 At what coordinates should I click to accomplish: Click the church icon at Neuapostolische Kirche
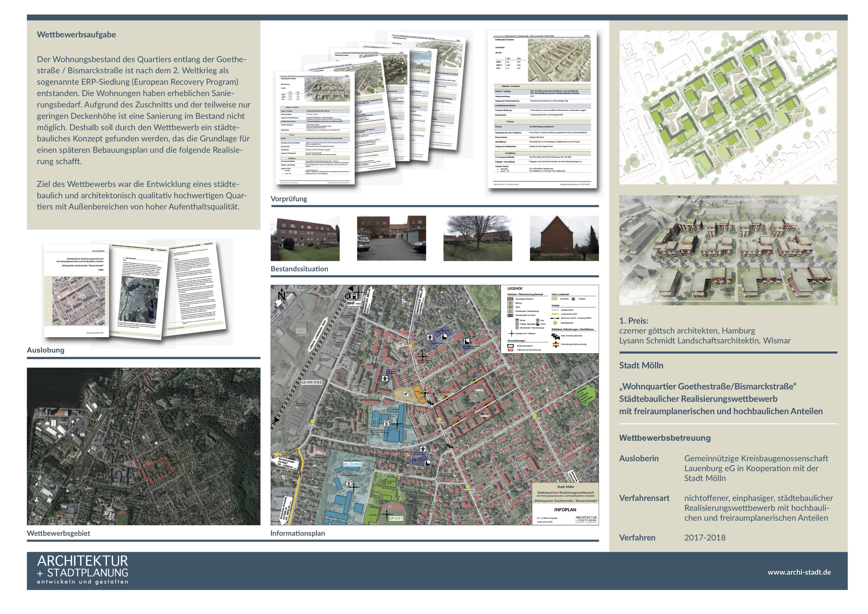coord(467,341)
